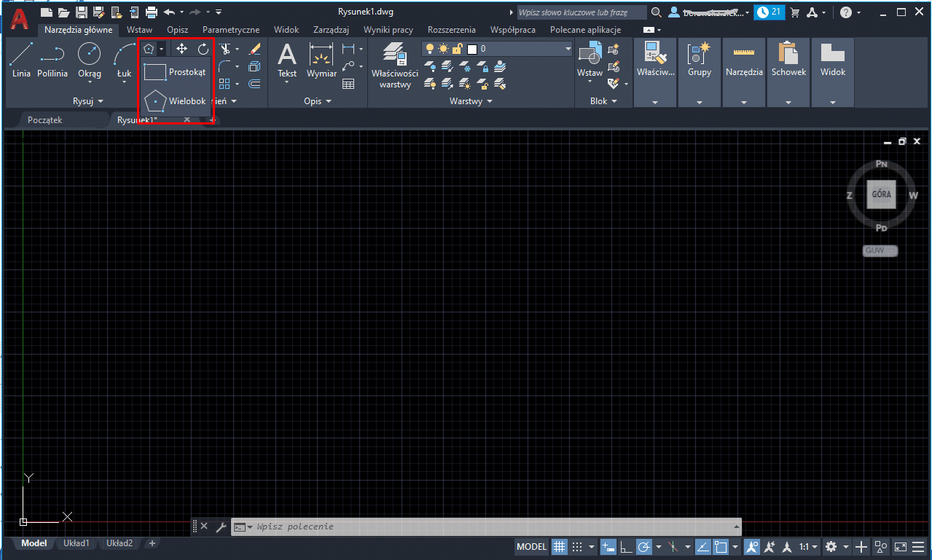Expand the Rysuj panel
The width and height of the screenshot is (932, 560).
[88, 101]
